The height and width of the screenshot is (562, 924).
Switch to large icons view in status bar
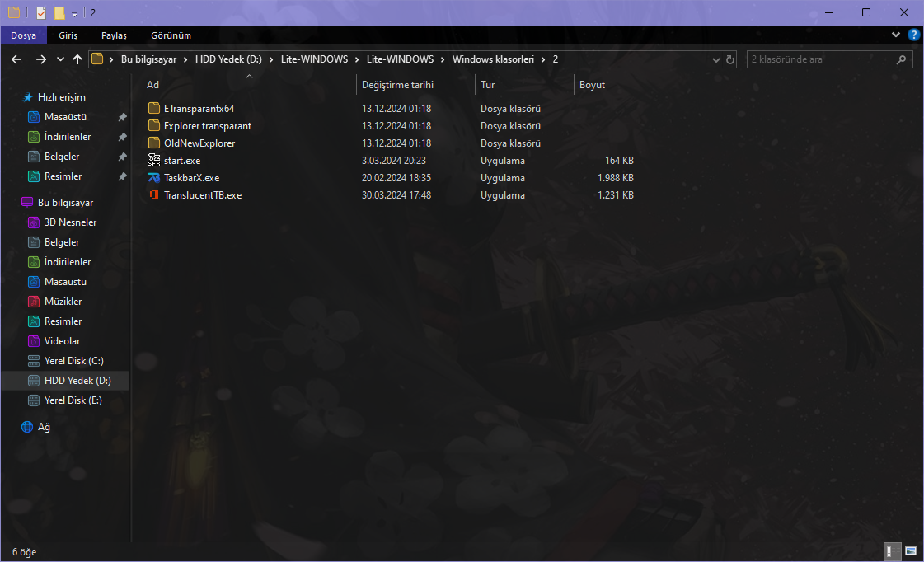pyautogui.click(x=911, y=551)
